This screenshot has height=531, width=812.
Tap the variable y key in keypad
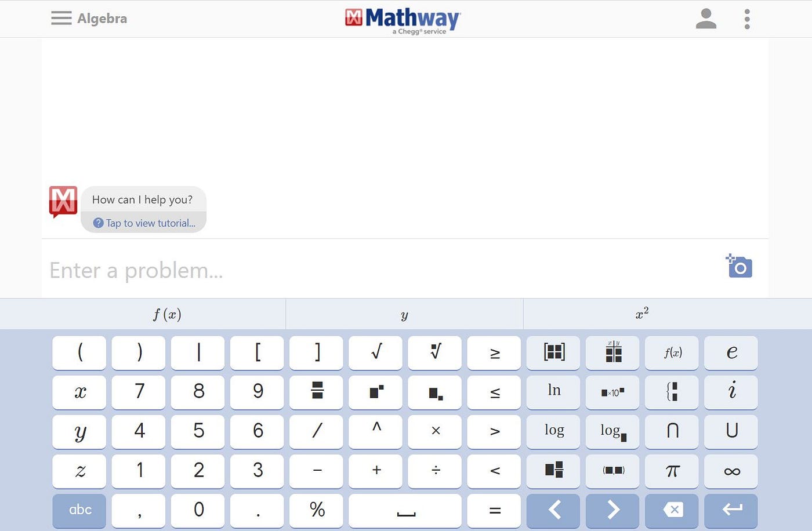(x=79, y=431)
